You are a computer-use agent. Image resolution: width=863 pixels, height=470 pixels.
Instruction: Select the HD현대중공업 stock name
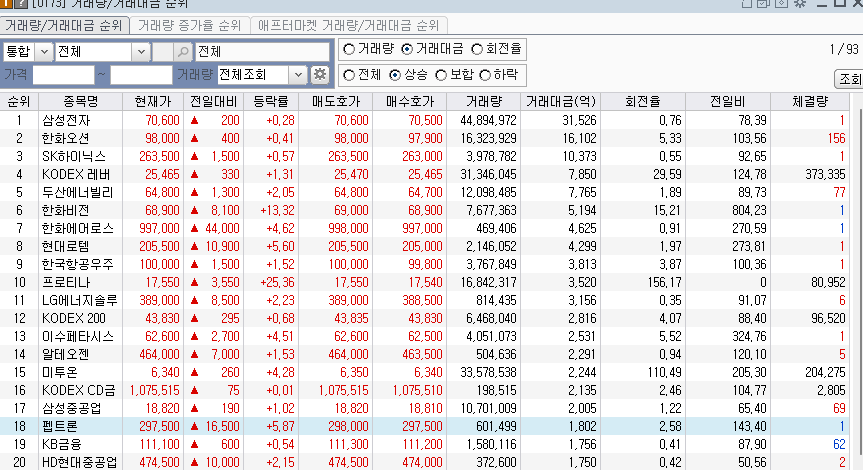[x=80, y=462]
